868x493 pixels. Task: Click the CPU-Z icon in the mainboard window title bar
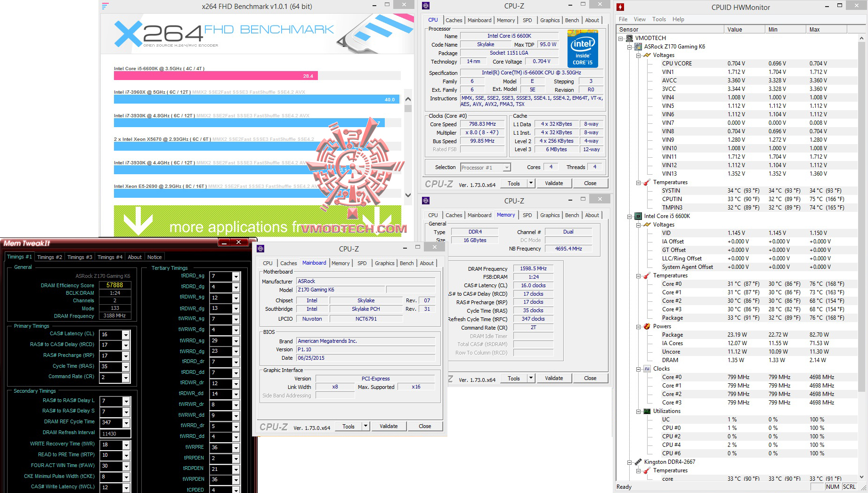(260, 249)
